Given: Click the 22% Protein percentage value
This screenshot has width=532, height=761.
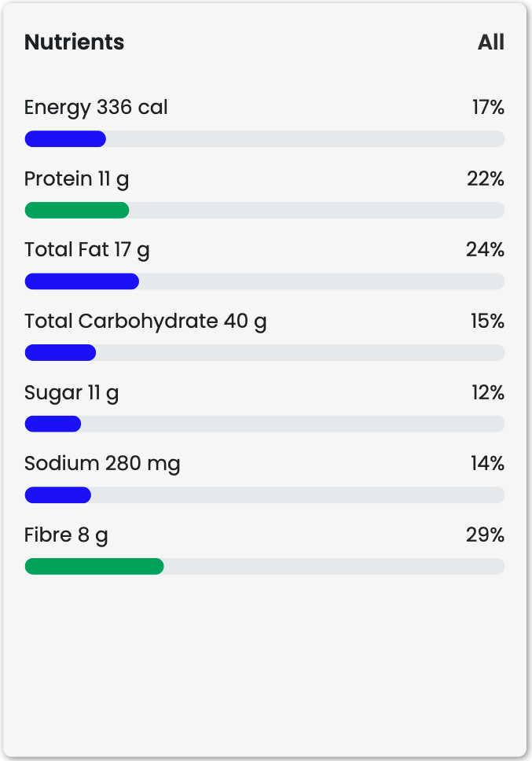Looking at the screenshot, I should 486,179.
